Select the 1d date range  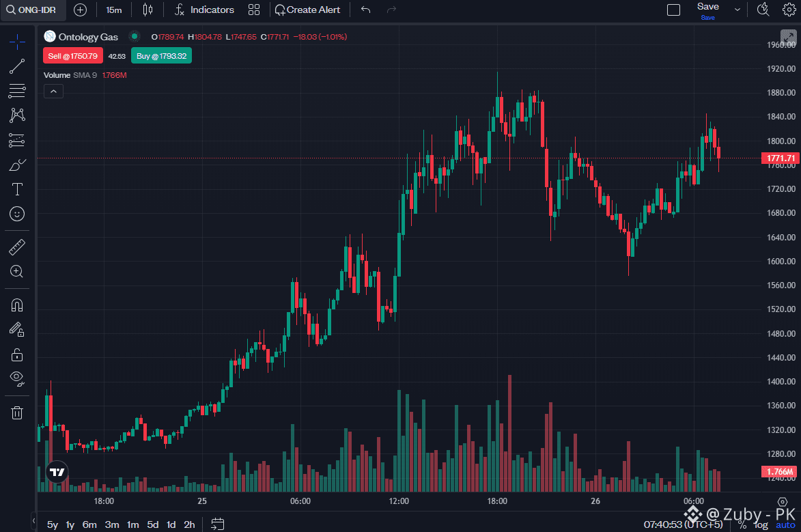(171, 524)
